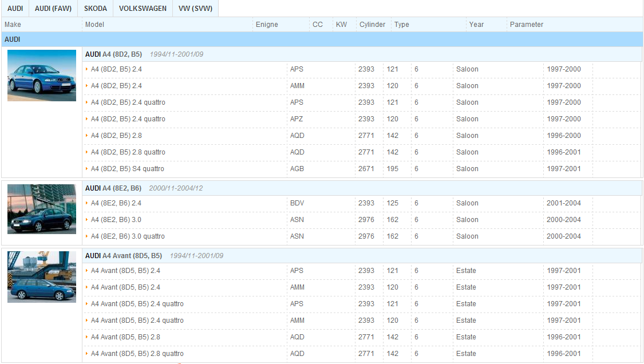Select A4 Avant (8D5, B5) 2.8 model

click(x=125, y=337)
